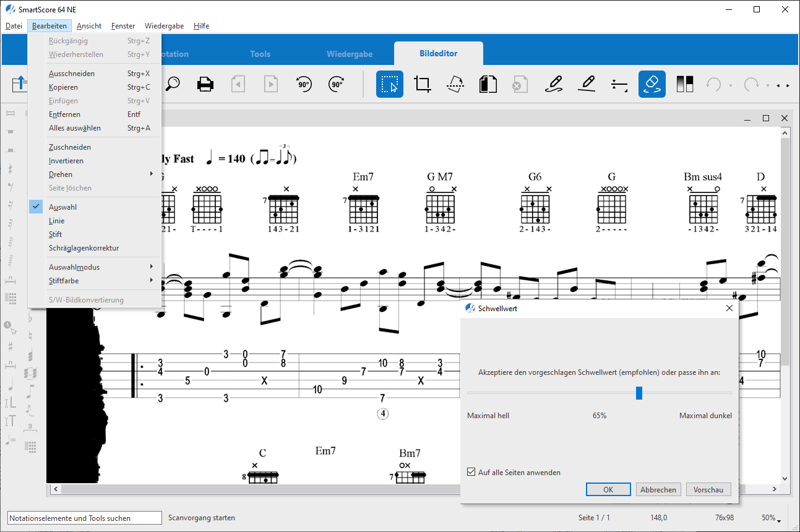Click the deskew skew-correction icon
The image size is (800, 532).
pos(455,84)
